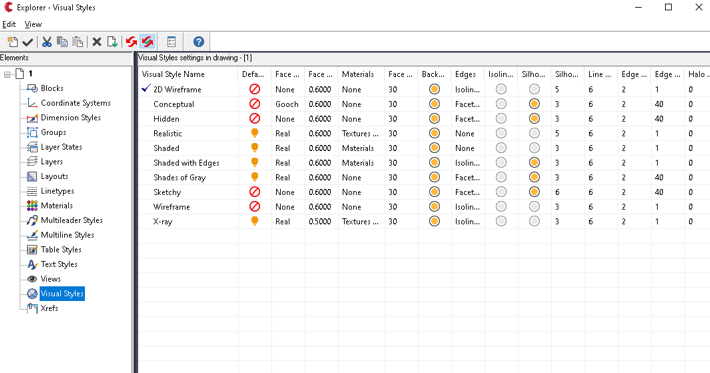Collapse the drawing 1 tree node
Viewport: 710px width, 373px height.
click(7, 74)
